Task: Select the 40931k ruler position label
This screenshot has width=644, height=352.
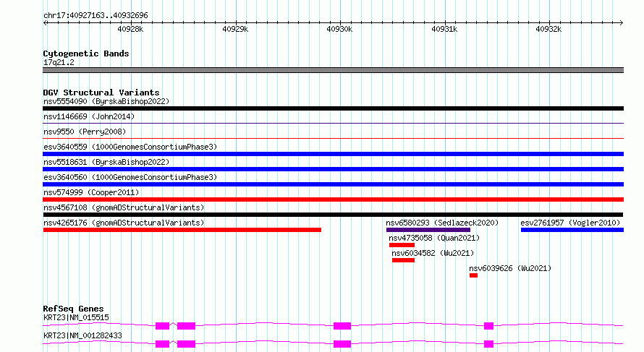Action: [x=444, y=29]
